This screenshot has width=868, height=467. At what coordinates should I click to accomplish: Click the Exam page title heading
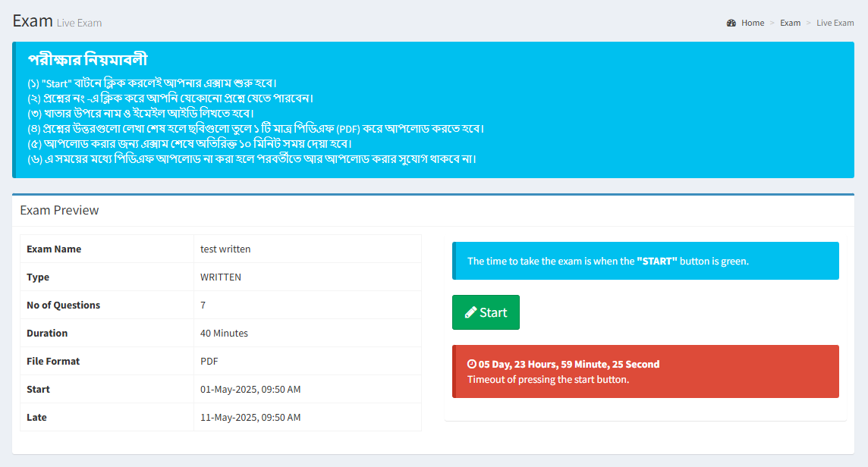coord(32,20)
